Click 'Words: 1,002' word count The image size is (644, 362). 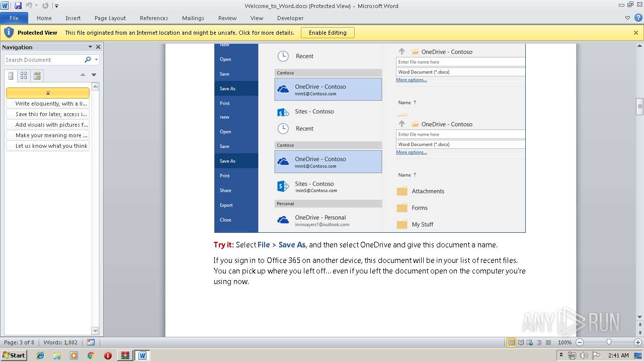coord(60,342)
